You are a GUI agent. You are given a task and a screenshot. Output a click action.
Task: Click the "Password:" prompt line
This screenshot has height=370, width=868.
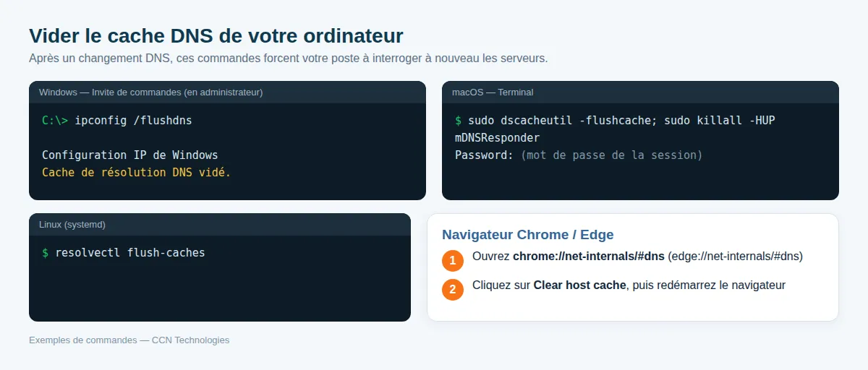pos(579,155)
